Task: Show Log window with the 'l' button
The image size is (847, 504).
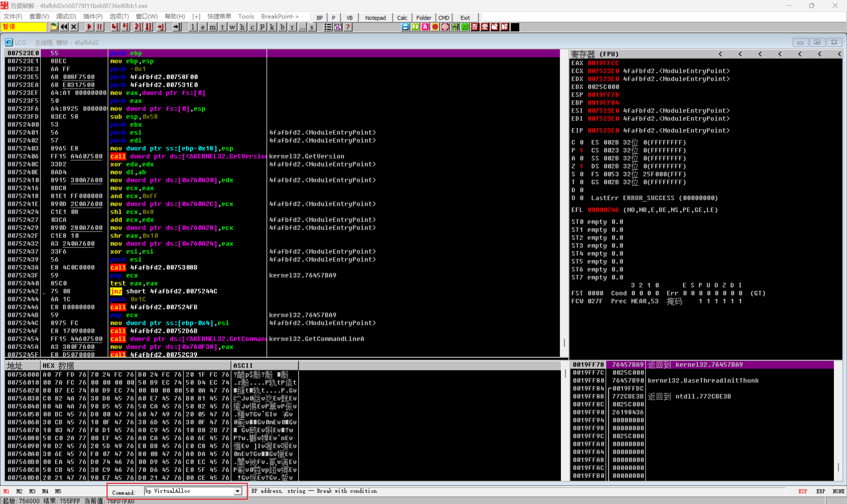Action: tap(193, 27)
